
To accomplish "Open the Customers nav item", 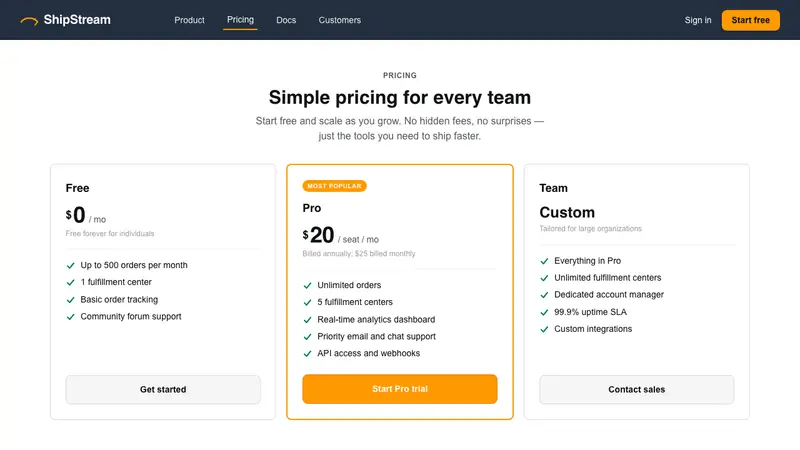I will pyautogui.click(x=340, y=20).
